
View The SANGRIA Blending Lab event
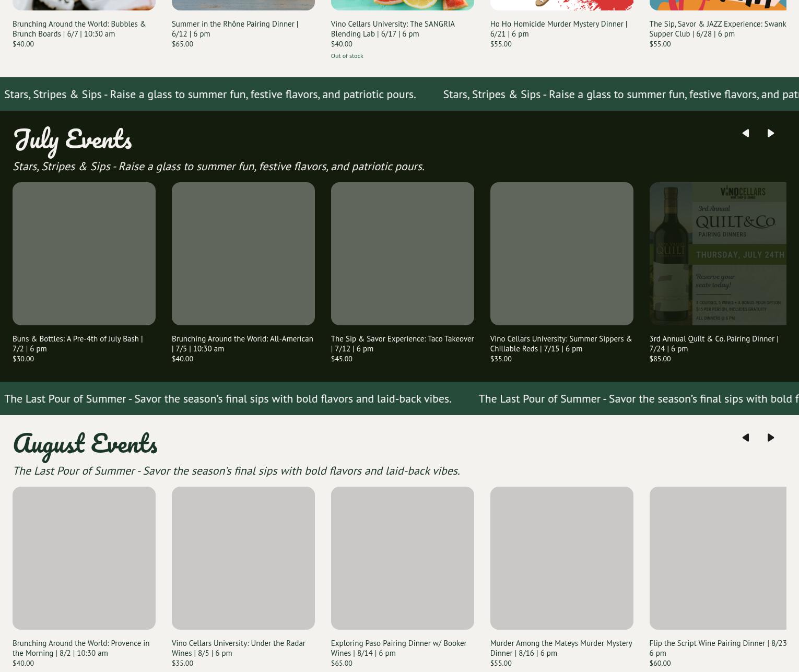click(x=393, y=29)
